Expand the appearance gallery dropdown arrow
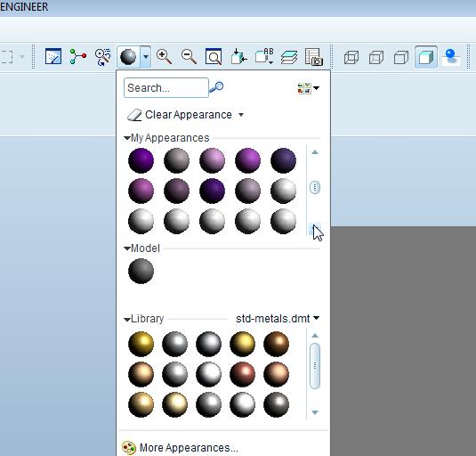476x456 pixels. (x=146, y=57)
